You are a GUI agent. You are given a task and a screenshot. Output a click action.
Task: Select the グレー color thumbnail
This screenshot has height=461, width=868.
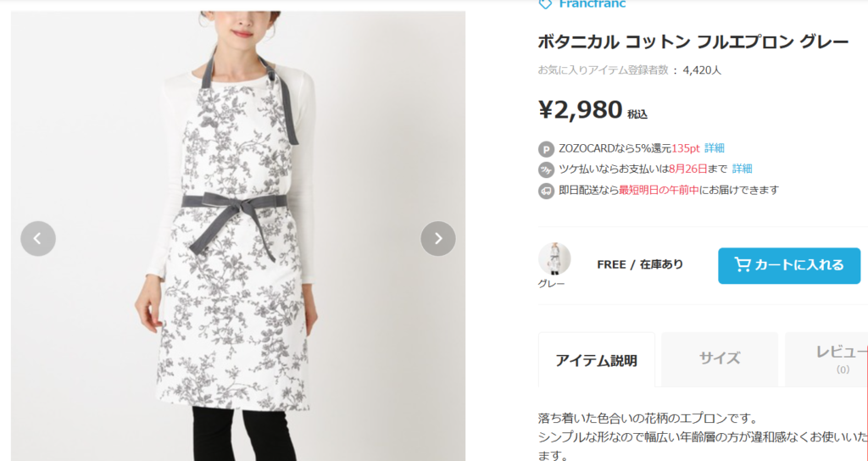point(554,258)
